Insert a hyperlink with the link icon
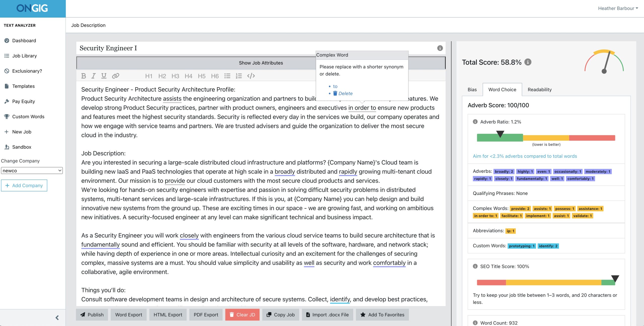Viewport: 644px width, 326px height. [115, 76]
